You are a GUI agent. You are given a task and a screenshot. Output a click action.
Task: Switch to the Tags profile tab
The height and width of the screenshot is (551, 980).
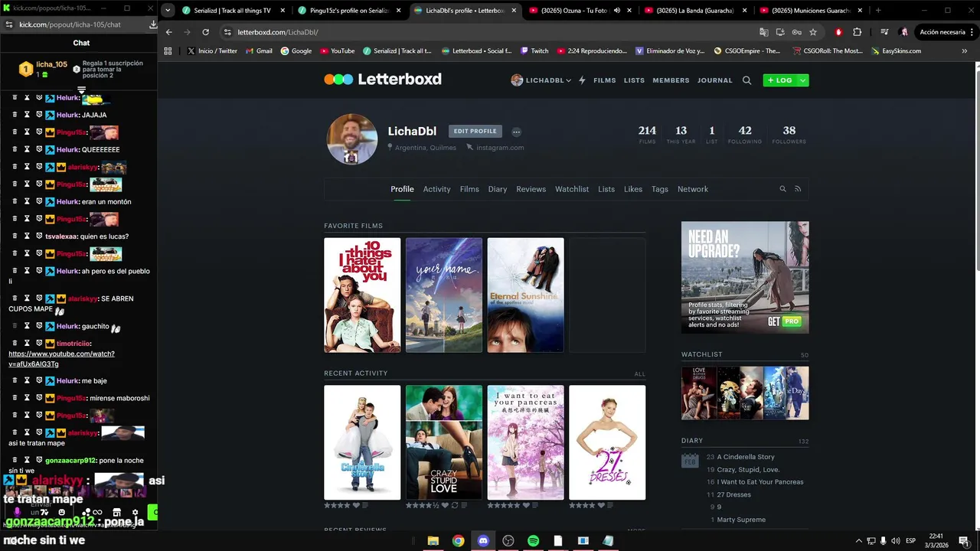(x=660, y=189)
